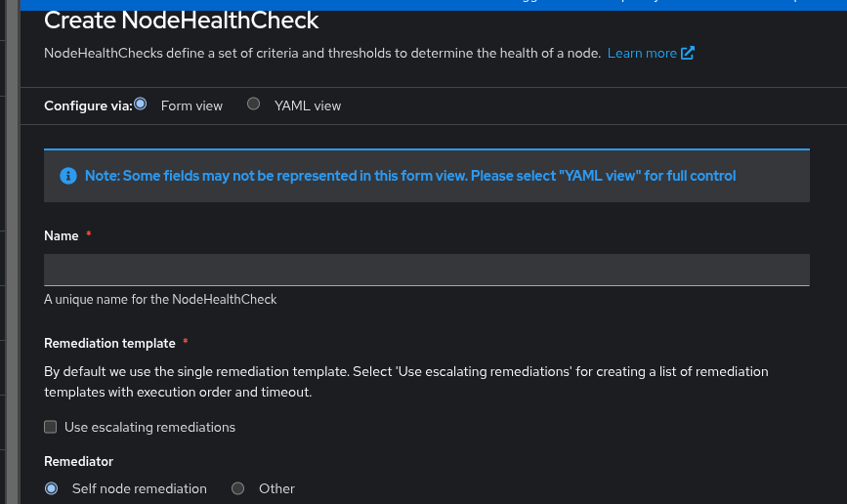
Task: Click the "Self node remediation" label text
Action: 140,488
